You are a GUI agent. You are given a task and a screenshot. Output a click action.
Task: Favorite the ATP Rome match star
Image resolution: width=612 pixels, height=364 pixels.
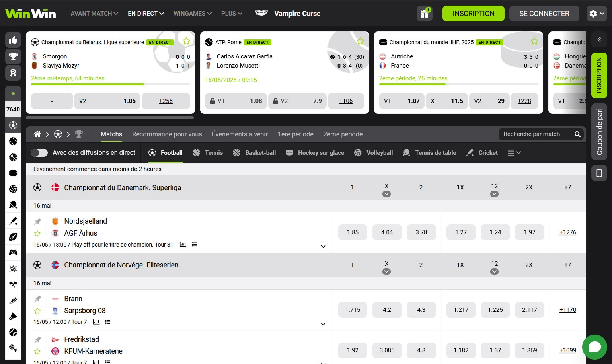[361, 41]
